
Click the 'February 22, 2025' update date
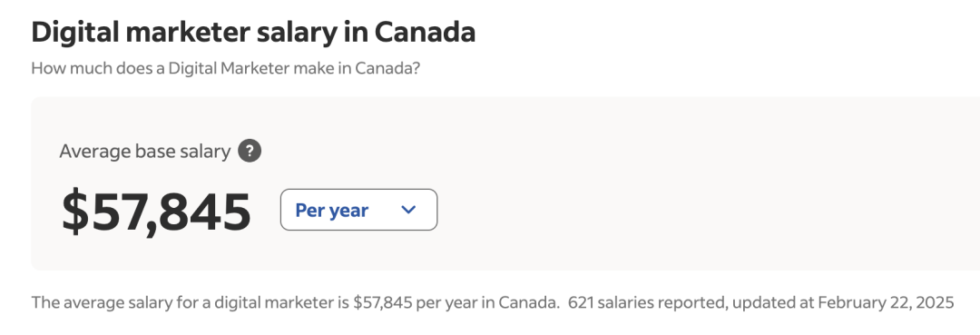pos(886,302)
